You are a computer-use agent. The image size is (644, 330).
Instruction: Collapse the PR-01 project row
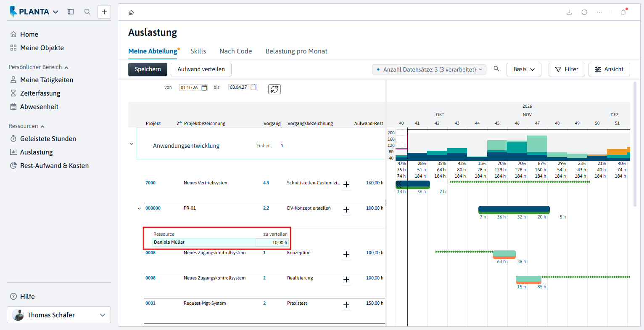point(140,208)
